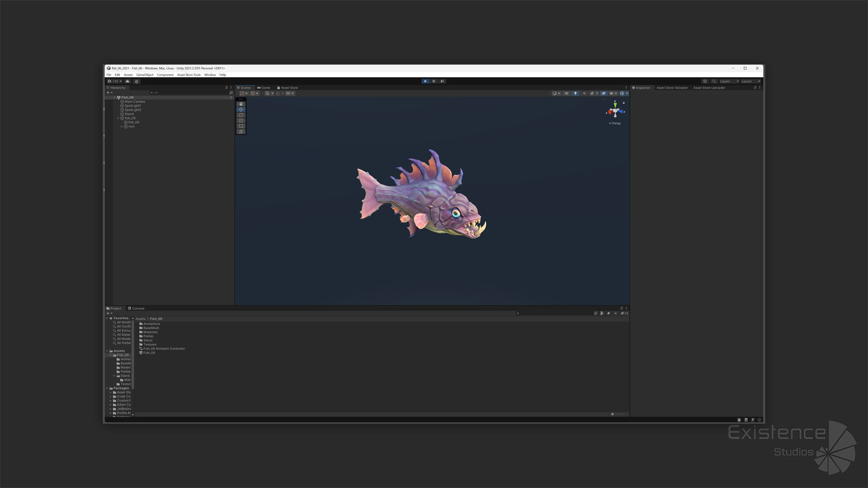This screenshot has height=488, width=868.
Task: Select SpotLight1 in Hierarchy
Action: coord(133,106)
